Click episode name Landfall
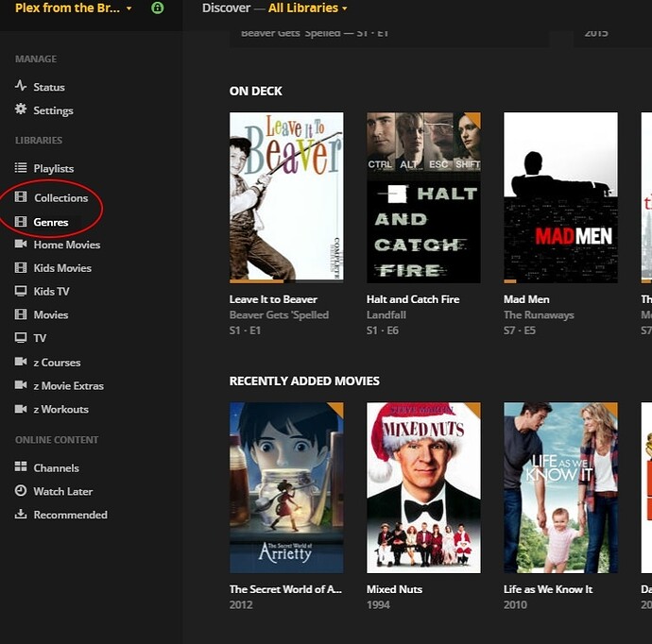652x644 pixels. coord(386,315)
